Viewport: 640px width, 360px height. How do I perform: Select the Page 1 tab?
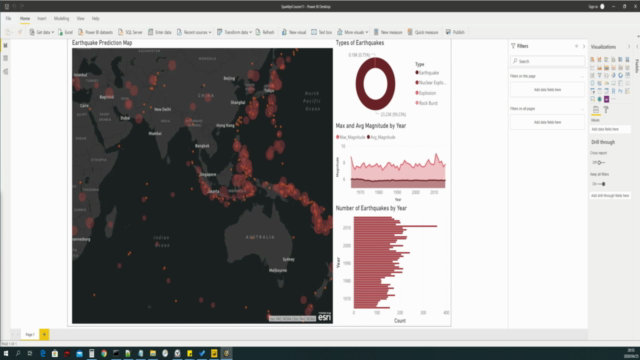(x=30, y=334)
